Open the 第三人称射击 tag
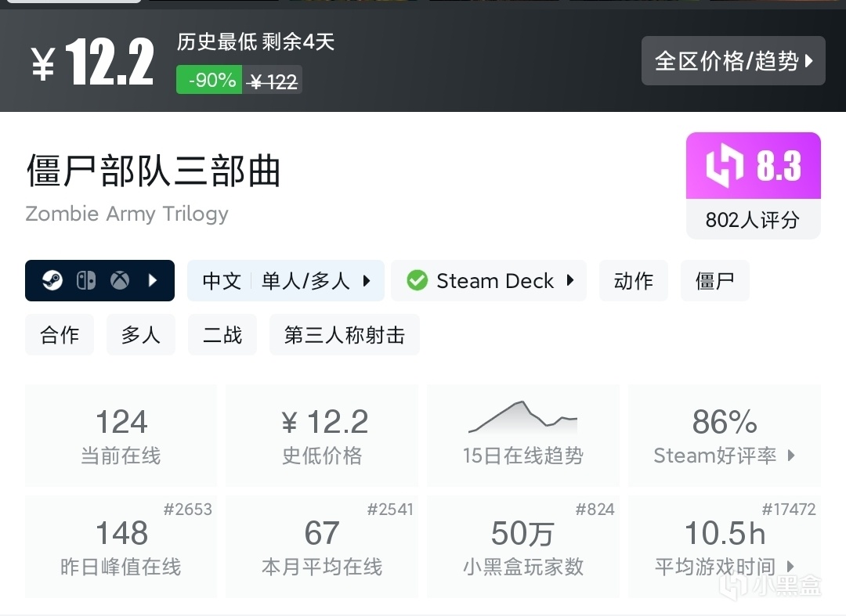This screenshot has height=616, width=846. [345, 335]
